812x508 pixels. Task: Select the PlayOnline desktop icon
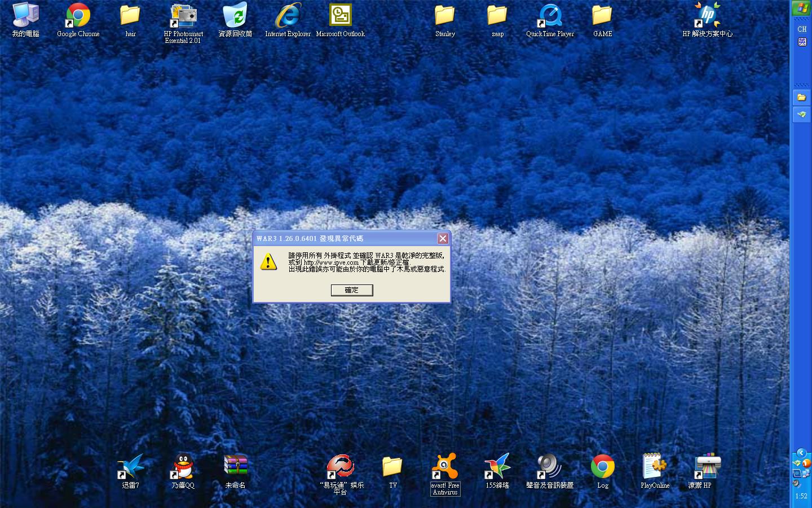point(655,471)
